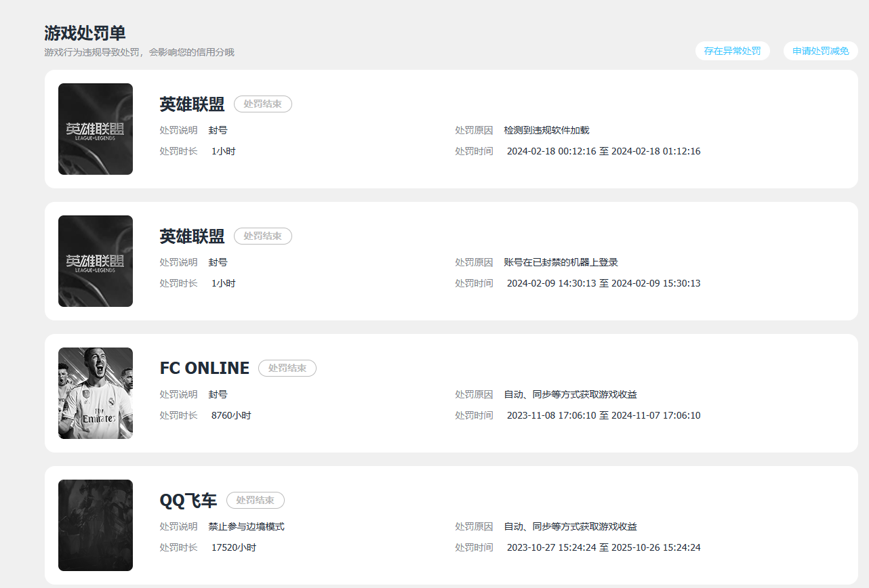The width and height of the screenshot is (869, 588).
Task: Click the 处罚说明 label on the QQ飞车 card
Action: (179, 526)
